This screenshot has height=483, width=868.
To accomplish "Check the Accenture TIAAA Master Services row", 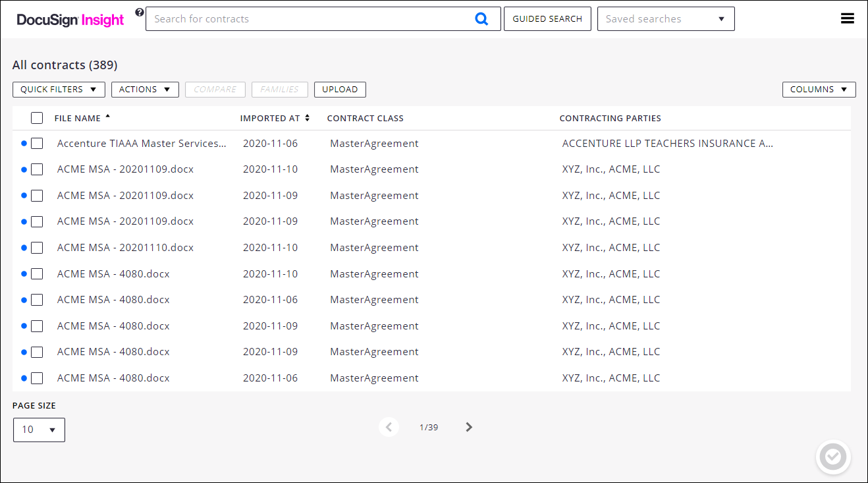I will pyautogui.click(x=37, y=143).
